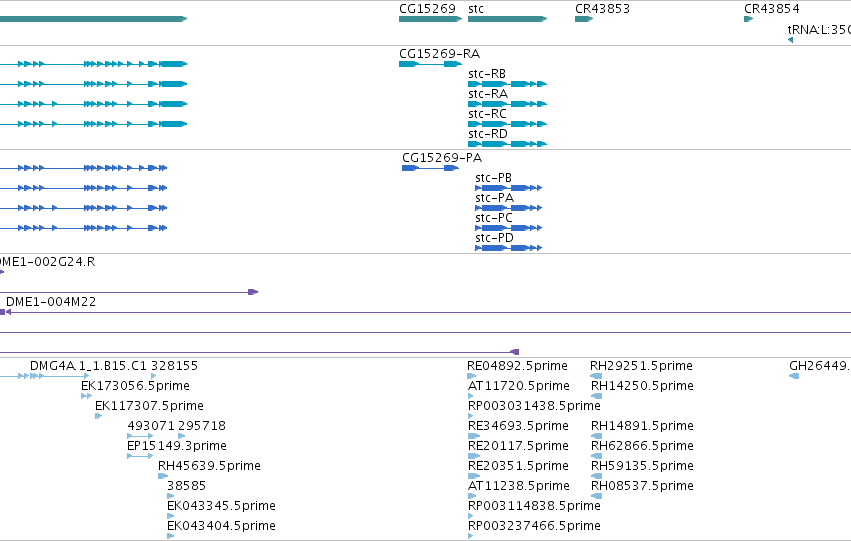851x541 pixels.
Task: Select the stc-RA transcript
Action: [x=507, y=104]
